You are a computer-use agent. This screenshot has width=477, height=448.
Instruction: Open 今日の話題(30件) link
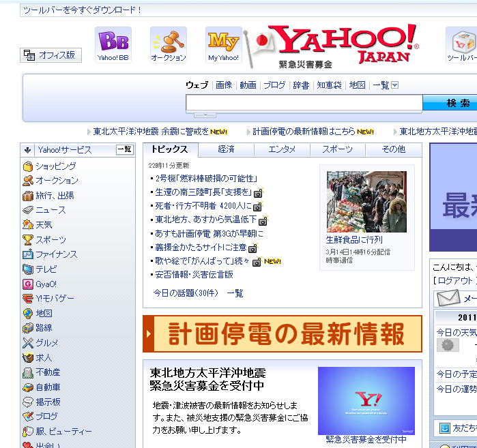pos(186,293)
